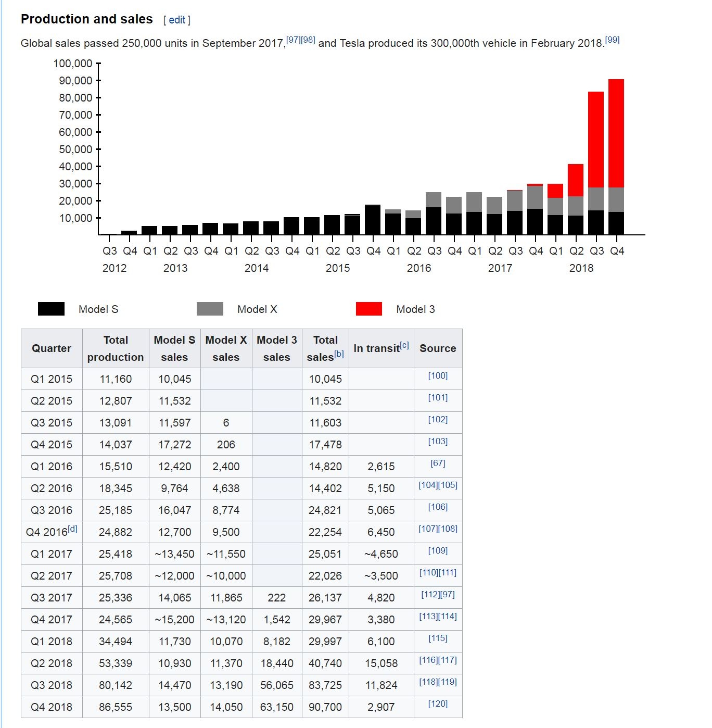Open source reference [116] for Q2 2018

click(429, 660)
